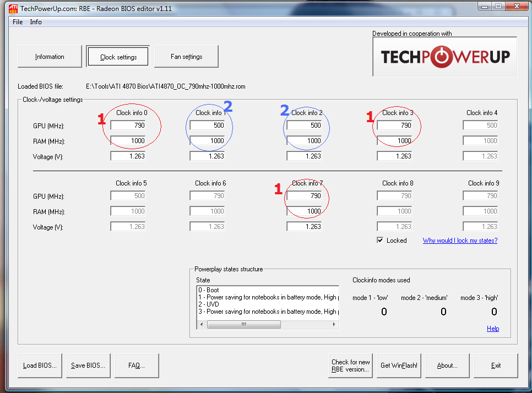
Task: Click Clock info 1 GPU field
Action: (207, 125)
